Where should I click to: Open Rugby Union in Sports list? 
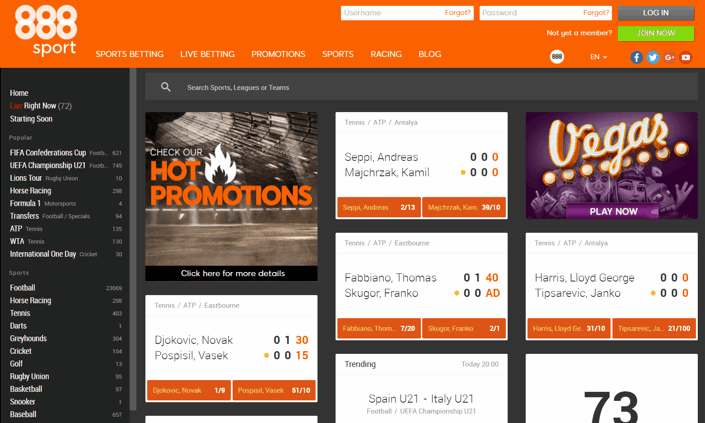[x=66, y=376]
